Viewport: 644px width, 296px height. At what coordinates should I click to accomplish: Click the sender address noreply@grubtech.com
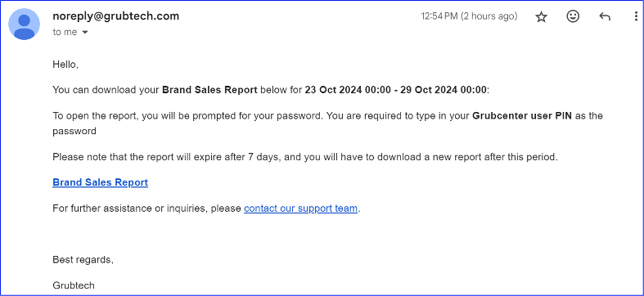[x=116, y=16]
